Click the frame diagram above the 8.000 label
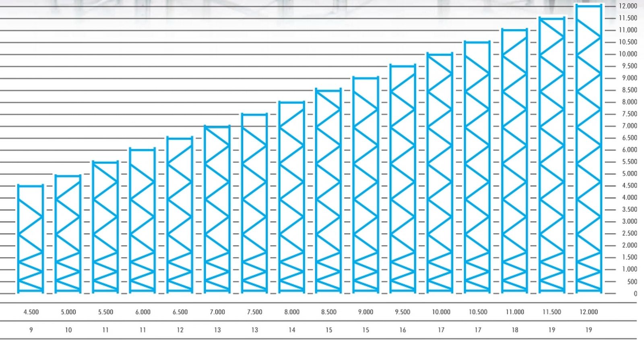This screenshot has height=340, width=644. pyautogui.click(x=291, y=197)
